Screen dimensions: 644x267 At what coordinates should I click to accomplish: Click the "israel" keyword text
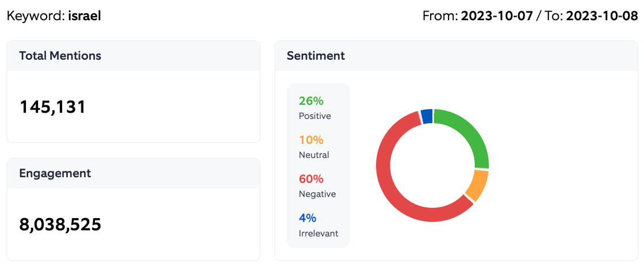click(84, 16)
